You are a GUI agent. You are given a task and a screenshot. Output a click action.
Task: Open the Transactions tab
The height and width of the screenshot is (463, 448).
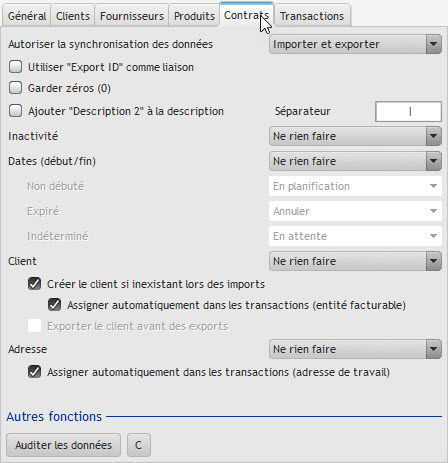point(312,16)
